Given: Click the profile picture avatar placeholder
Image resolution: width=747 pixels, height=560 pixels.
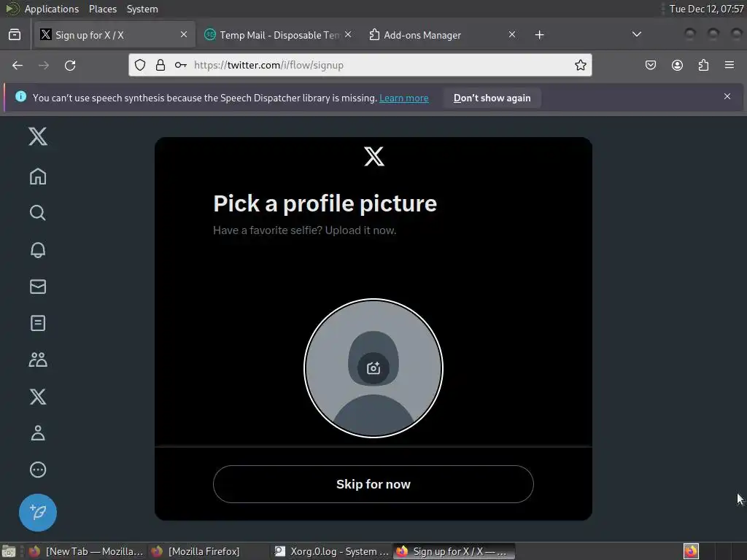Looking at the screenshot, I should pyautogui.click(x=373, y=368).
